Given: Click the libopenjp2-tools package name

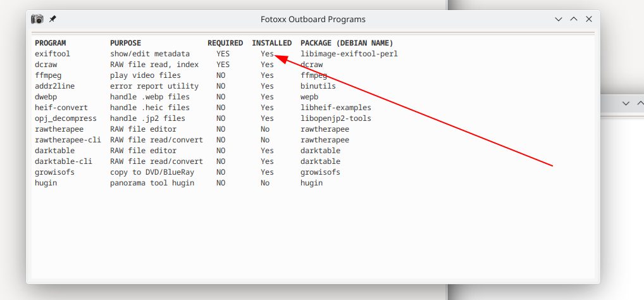Looking at the screenshot, I should (x=335, y=118).
